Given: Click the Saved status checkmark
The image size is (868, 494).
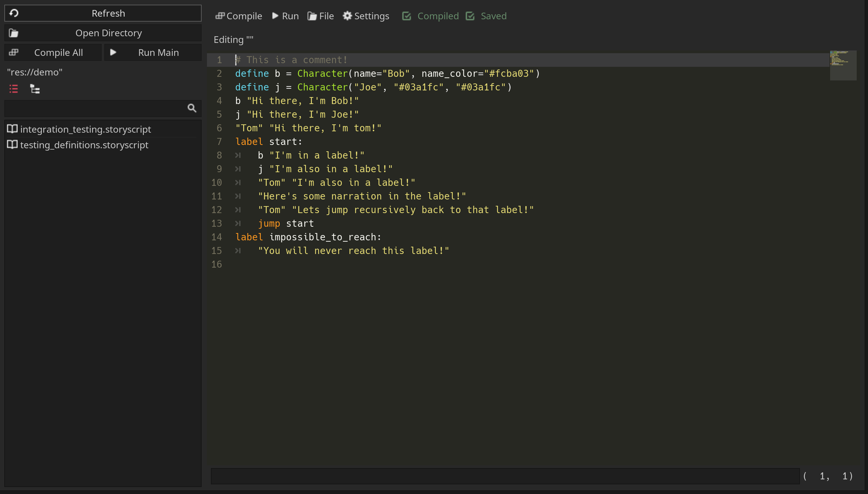Looking at the screenshot, I should coord(470,16).
